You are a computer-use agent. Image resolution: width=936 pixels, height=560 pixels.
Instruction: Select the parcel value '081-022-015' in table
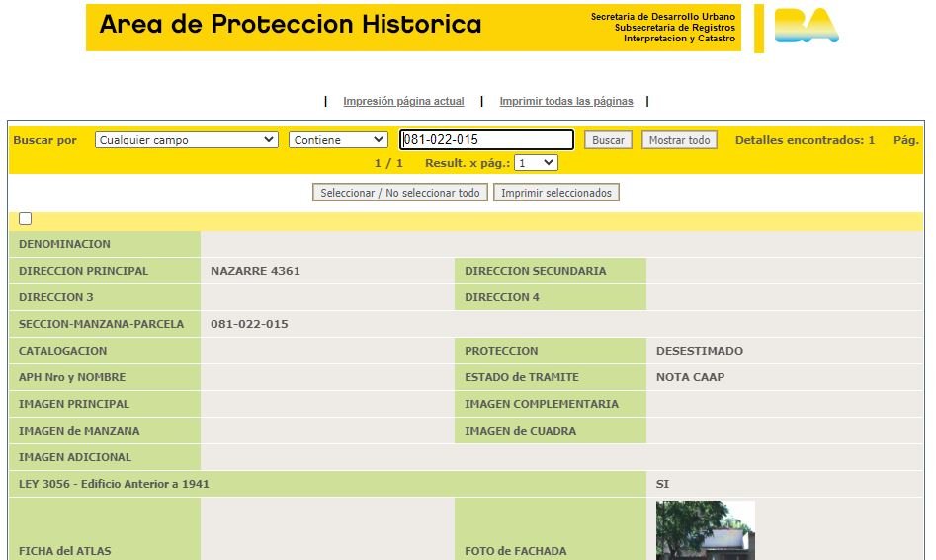pos(249,324)
